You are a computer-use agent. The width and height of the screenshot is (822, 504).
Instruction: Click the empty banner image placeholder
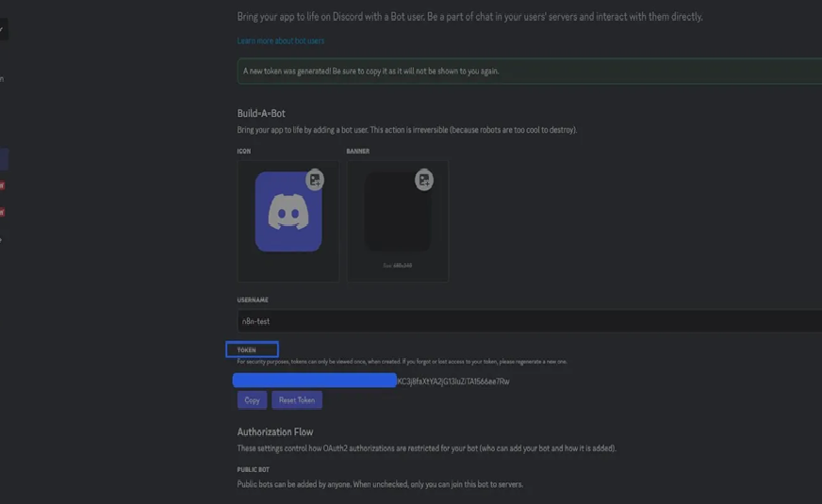[398, 213]
